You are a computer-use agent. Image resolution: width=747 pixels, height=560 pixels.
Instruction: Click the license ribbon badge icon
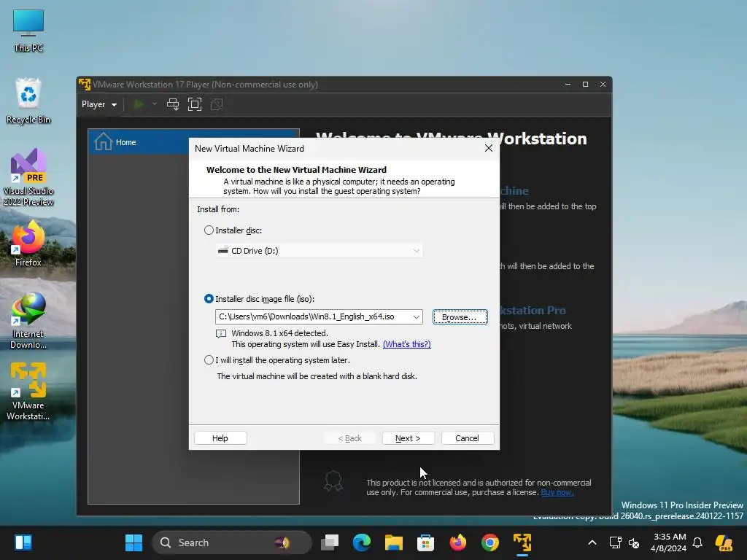333,481
